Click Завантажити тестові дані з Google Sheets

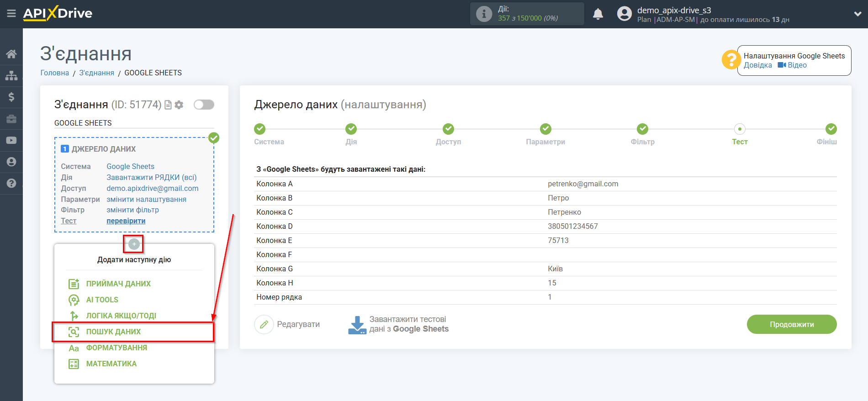(x=398, y=324)
